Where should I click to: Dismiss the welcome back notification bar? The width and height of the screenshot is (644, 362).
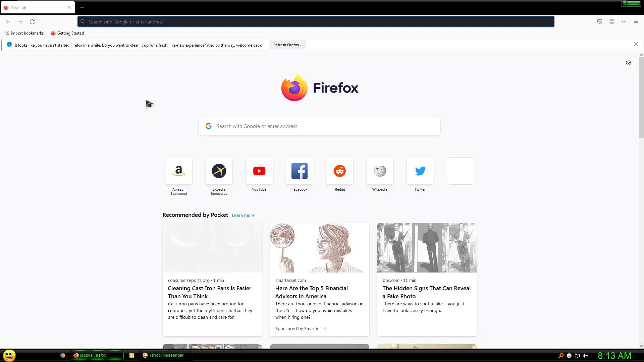pyautogui.click(x=636, y=44)
